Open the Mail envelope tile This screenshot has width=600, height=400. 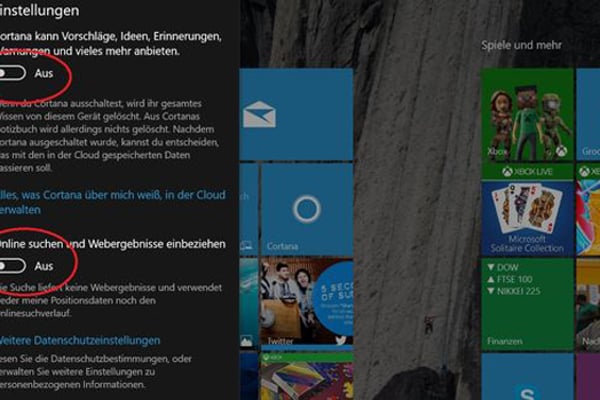click(x=305, y=113)
